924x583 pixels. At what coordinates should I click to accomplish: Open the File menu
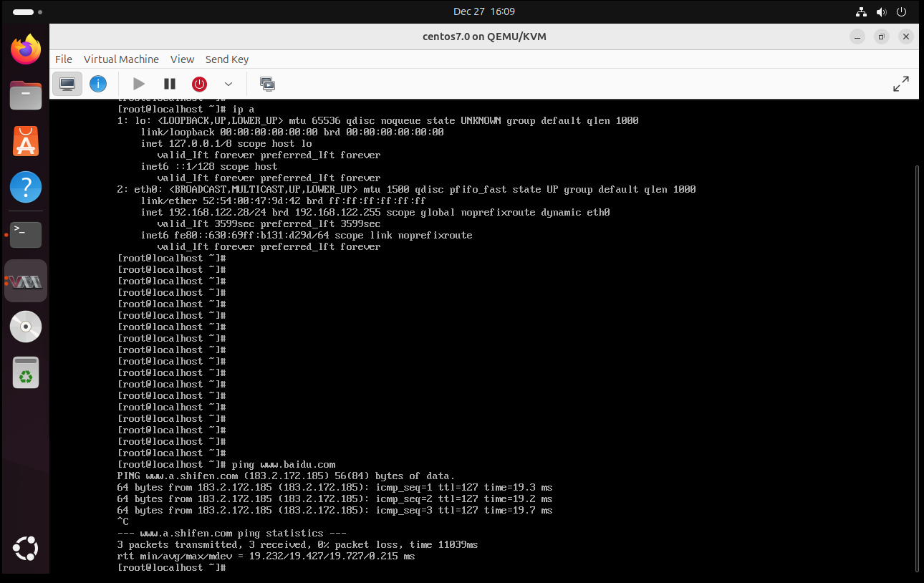click(x=64, y=59)
